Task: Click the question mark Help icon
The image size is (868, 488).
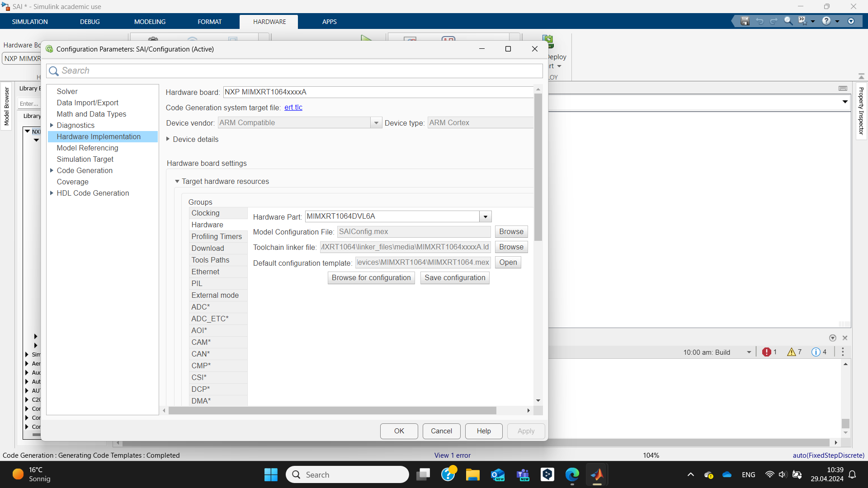Action: point(826,21)
